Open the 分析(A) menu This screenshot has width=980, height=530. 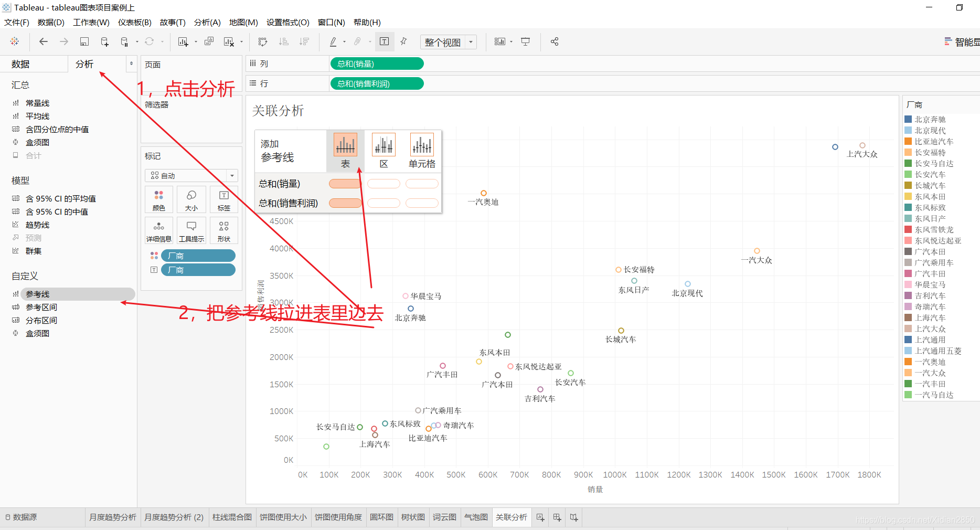click(207, 22)
